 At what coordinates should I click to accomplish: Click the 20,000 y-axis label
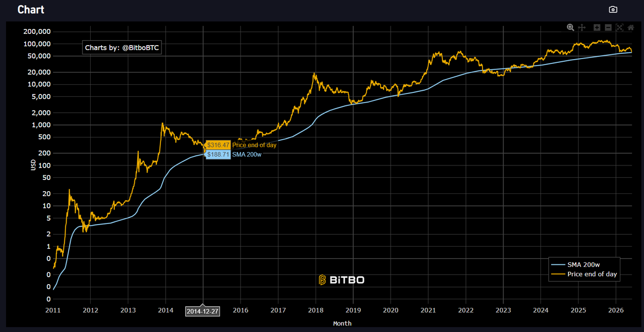click(39, 72)
